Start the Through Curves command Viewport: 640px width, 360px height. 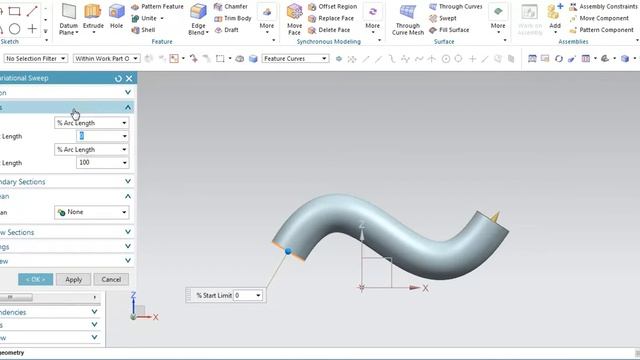click(x=456, y=7)
